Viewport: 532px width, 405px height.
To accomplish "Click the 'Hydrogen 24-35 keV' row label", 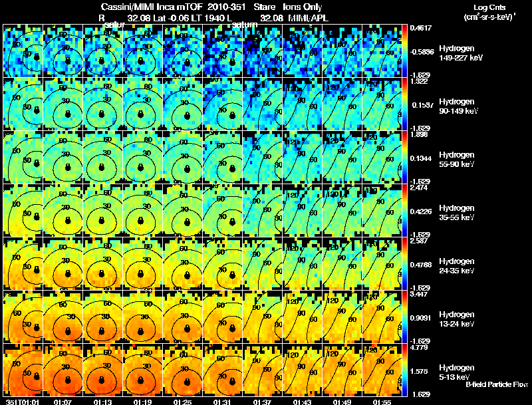I will (457, 266).
